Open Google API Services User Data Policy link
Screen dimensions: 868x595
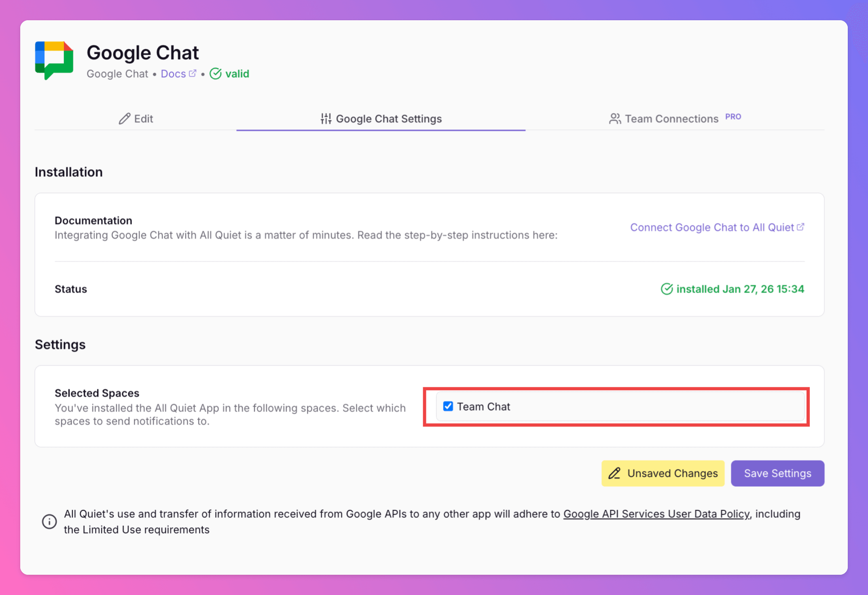point(656,514)
